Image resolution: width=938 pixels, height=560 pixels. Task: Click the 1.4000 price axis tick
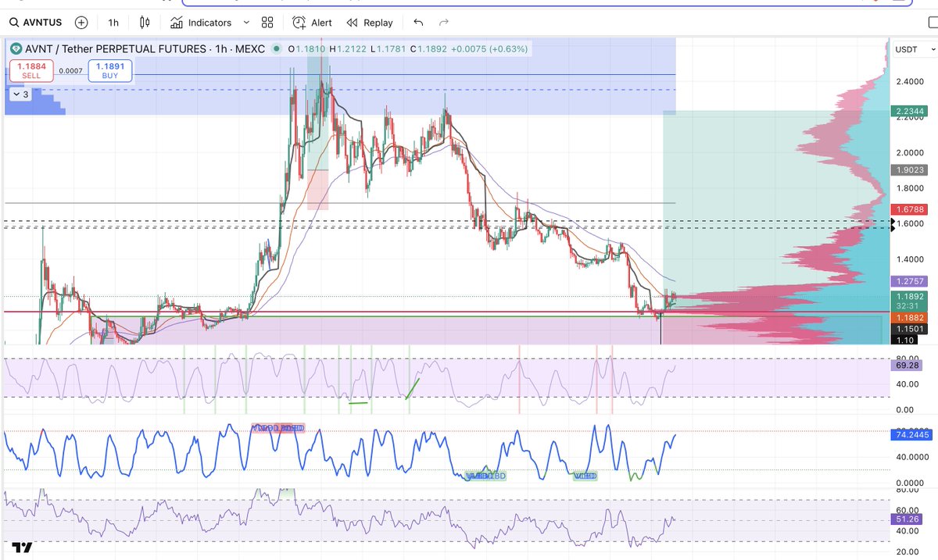910,259
